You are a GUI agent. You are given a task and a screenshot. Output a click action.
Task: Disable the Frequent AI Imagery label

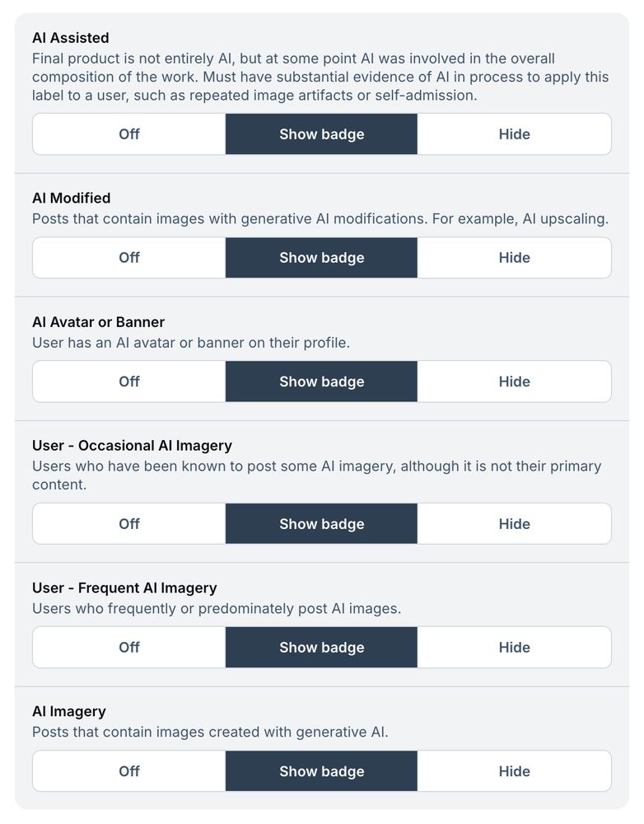pyautogui.click(x=128, y=647)
